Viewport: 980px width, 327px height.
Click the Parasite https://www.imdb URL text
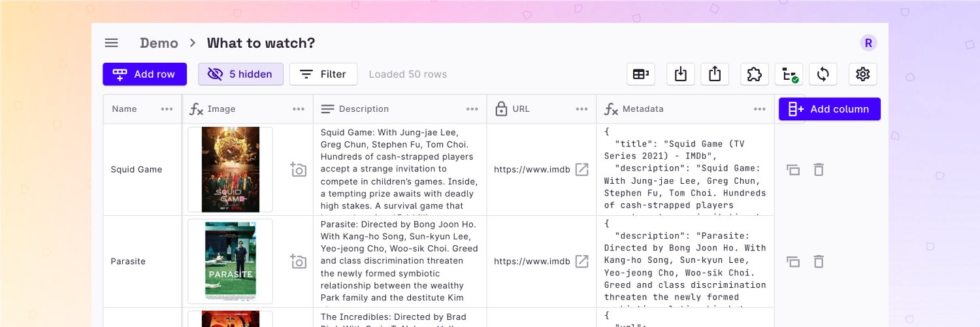532,261
